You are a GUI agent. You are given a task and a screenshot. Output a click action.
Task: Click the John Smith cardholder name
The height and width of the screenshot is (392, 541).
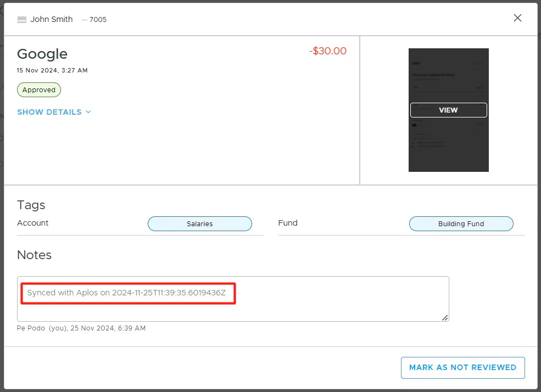[x=52, y=19]
